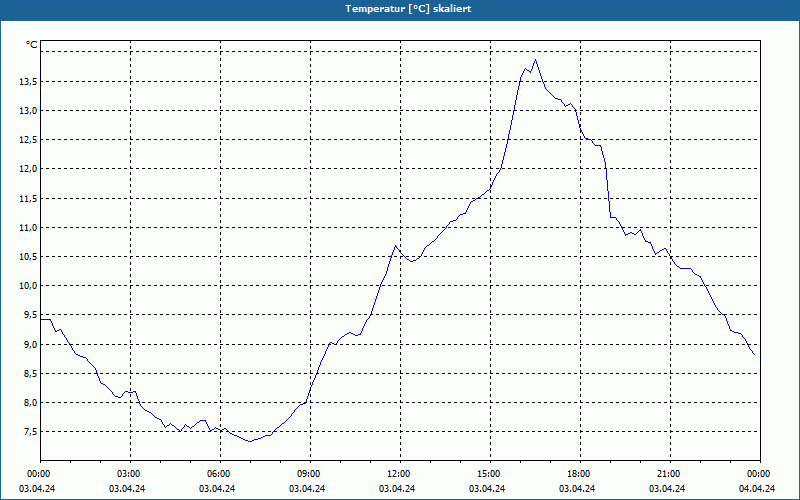The image size is (800, 500).
Task: Select the 10,5 y-axis value
Action: [28, 257]
